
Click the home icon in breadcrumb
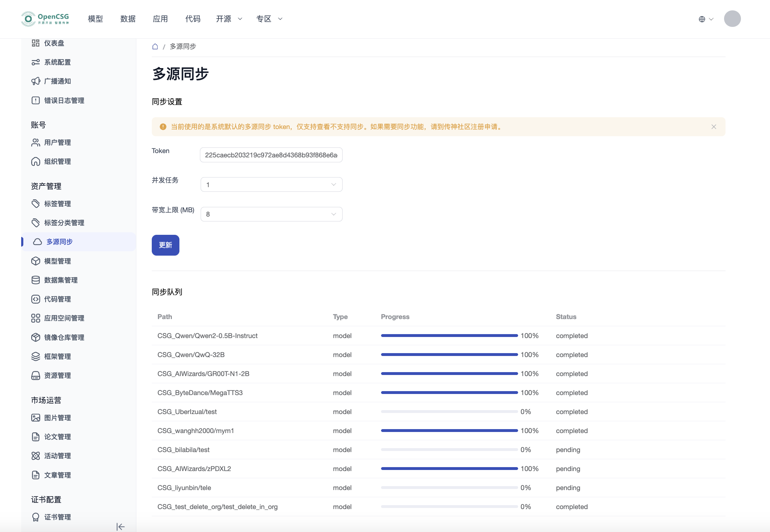click(155, 47)
